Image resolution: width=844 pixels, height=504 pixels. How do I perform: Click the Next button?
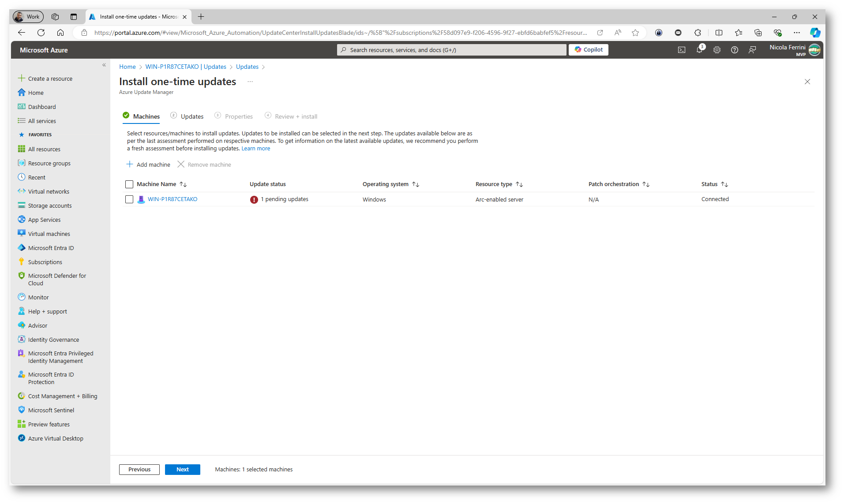coord(182,469)
